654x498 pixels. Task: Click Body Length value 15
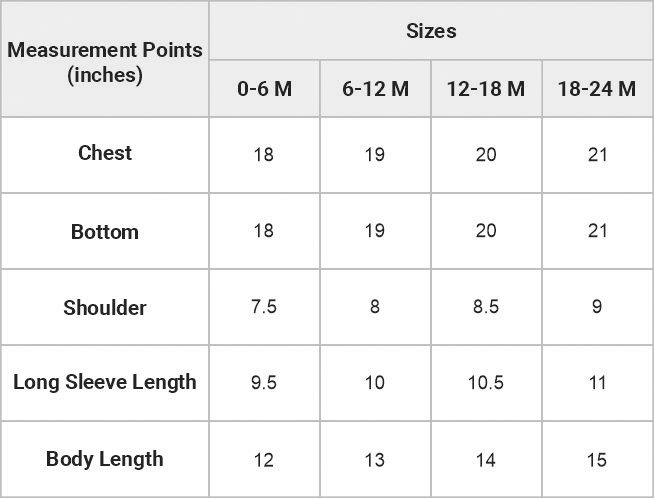(x=597, y=460)
